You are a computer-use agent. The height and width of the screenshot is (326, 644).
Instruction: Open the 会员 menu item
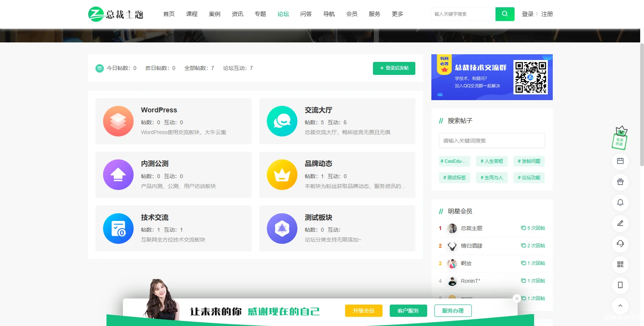[x=352, y=14]
